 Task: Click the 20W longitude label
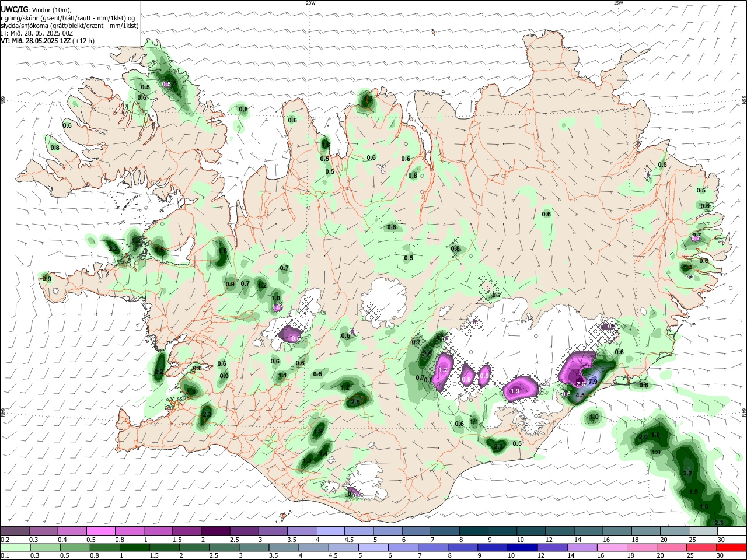click(310, 3)
